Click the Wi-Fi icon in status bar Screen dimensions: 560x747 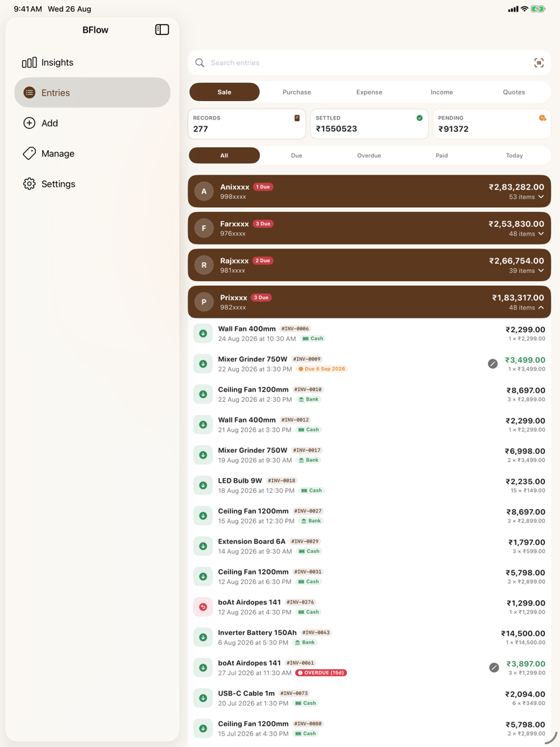[524, 9]
